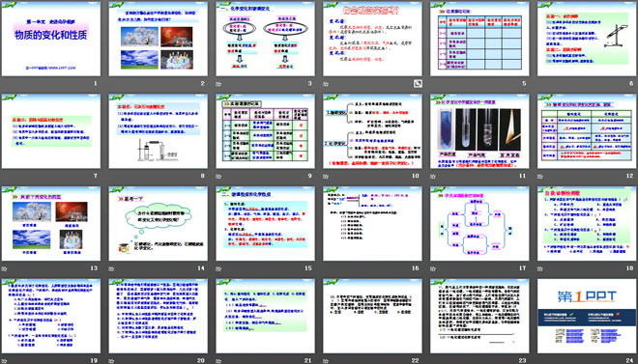The height and width of the screenshot is (364, 638).
Task: Select slide 6 with the iron stand illustration
Action: tap(587, 39)
